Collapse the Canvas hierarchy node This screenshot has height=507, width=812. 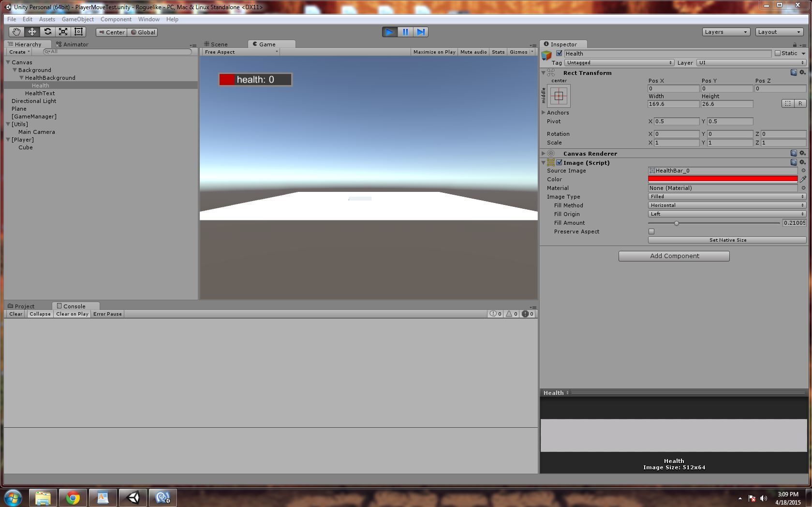point(8,62)
